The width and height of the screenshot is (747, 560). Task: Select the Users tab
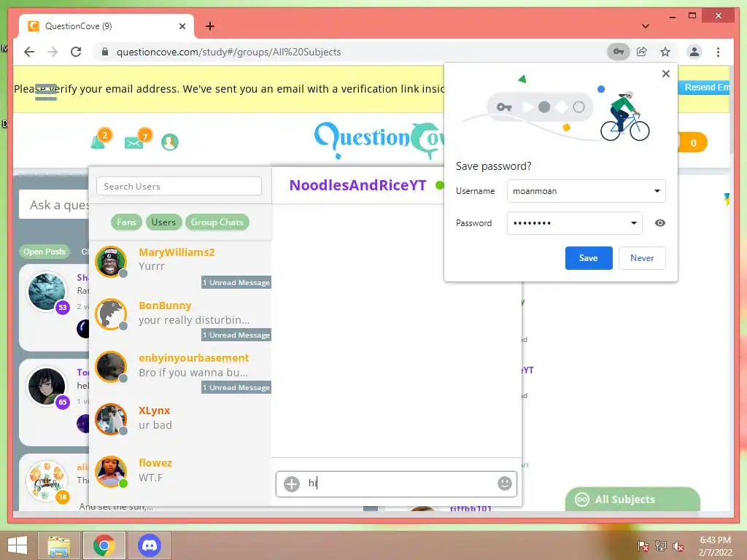163,222
